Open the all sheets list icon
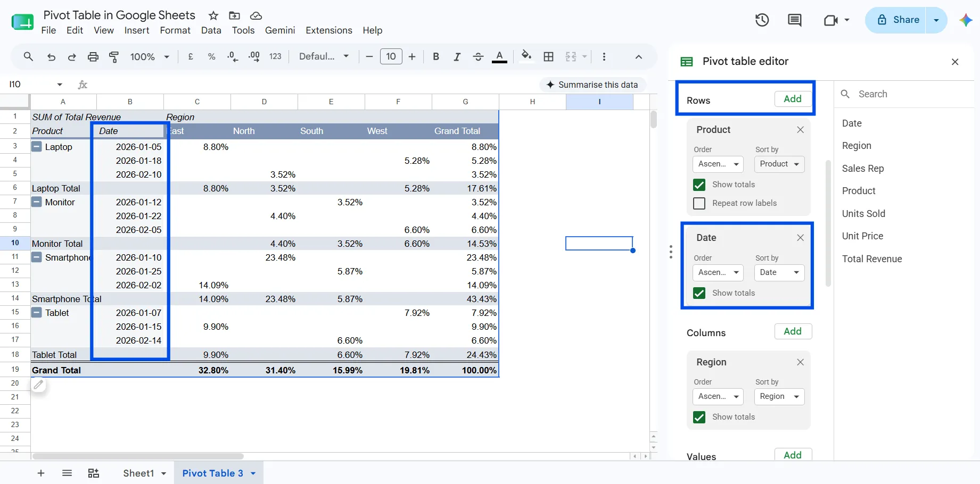The width and height of the screenshot is (980, 484). pyautogui.click(x=67, y=473)
